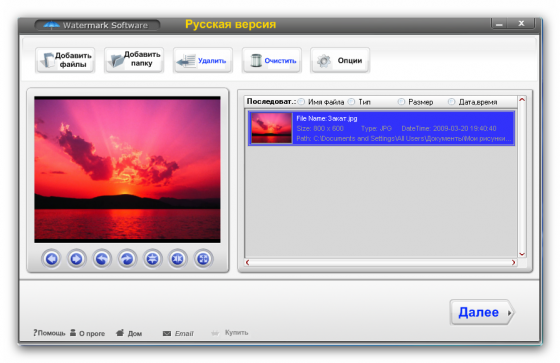This screenshot has height=363, width=560.
Task: Click Добавить файлы button
Action: (65, 60)
